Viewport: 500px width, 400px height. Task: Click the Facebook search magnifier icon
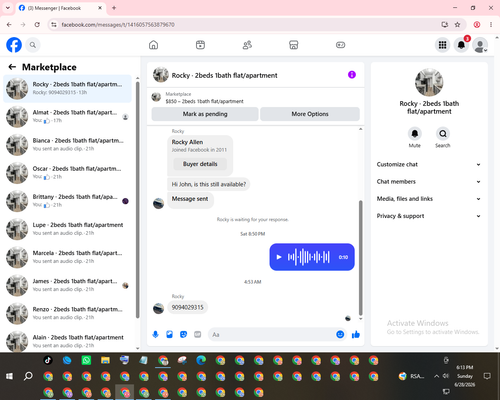[33, 45]
